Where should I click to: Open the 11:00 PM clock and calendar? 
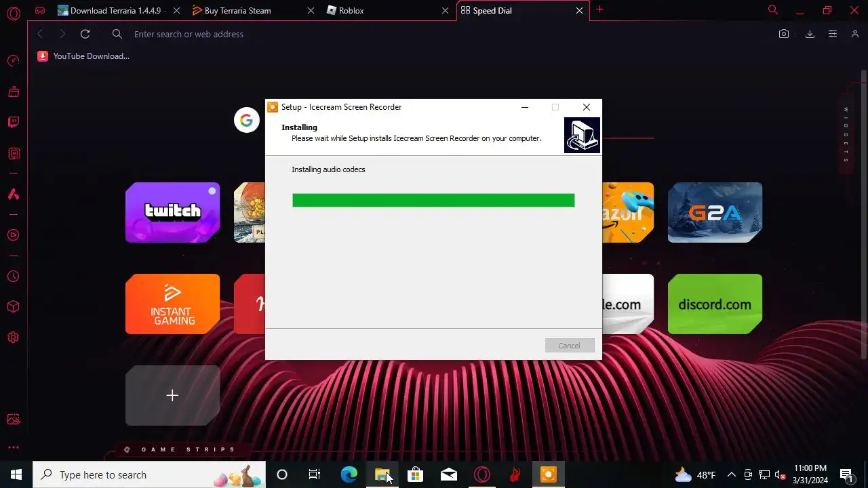point(810,474)
